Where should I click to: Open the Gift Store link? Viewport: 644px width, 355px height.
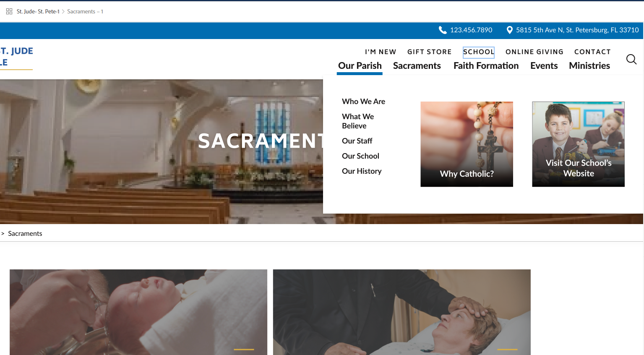pyautogui.click(x=430, y=52)
